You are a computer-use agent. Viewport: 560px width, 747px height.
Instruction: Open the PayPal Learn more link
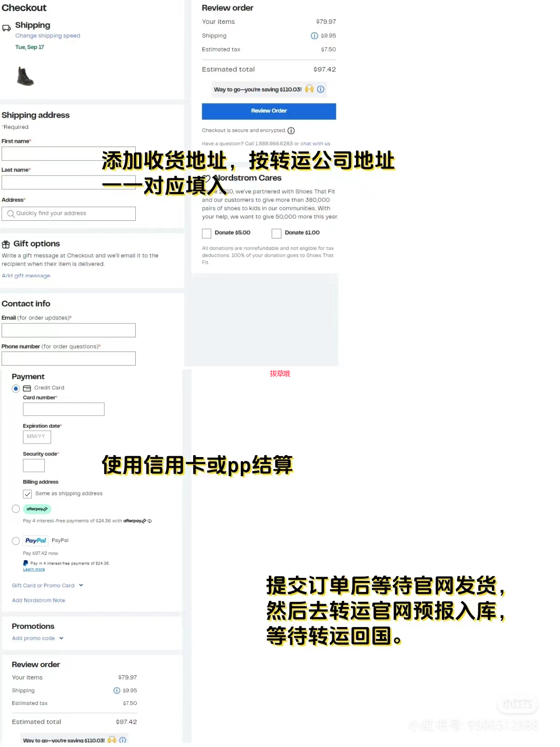pos(34,569)
